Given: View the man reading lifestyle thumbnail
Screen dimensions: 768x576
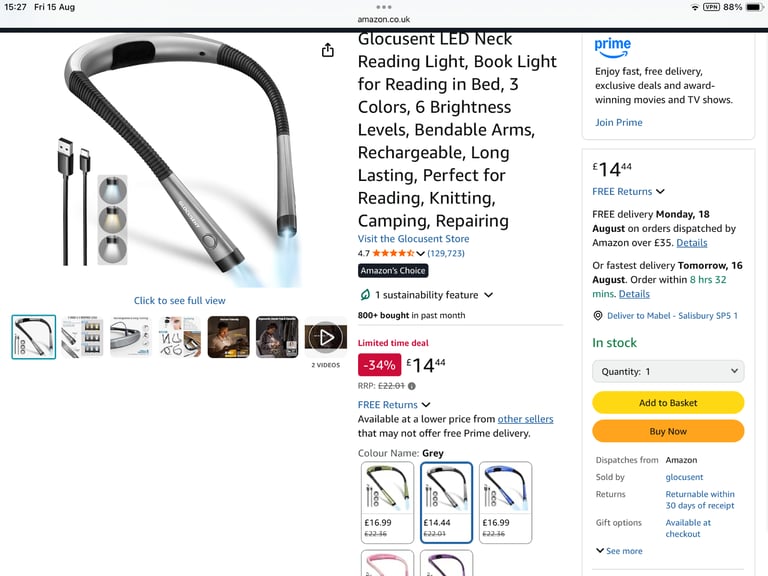Looking at the screenshot, I should point(228,337).
